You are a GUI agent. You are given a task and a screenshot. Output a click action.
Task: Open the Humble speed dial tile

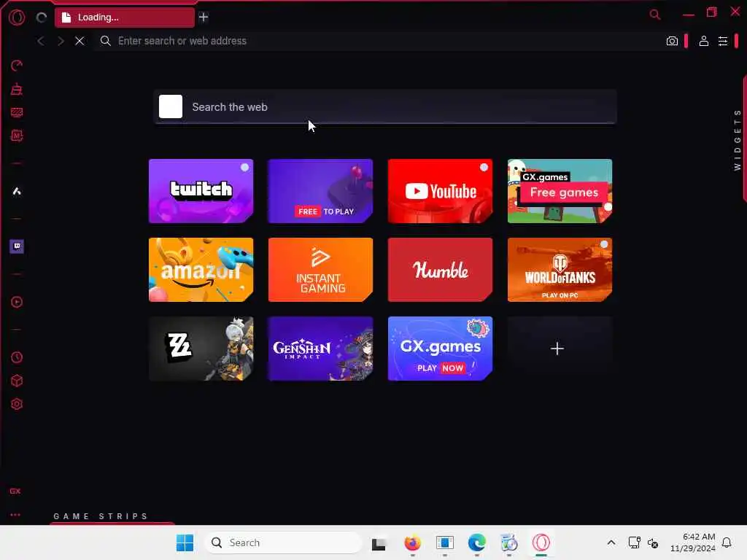pyautogui.click(x=440, y=270)
